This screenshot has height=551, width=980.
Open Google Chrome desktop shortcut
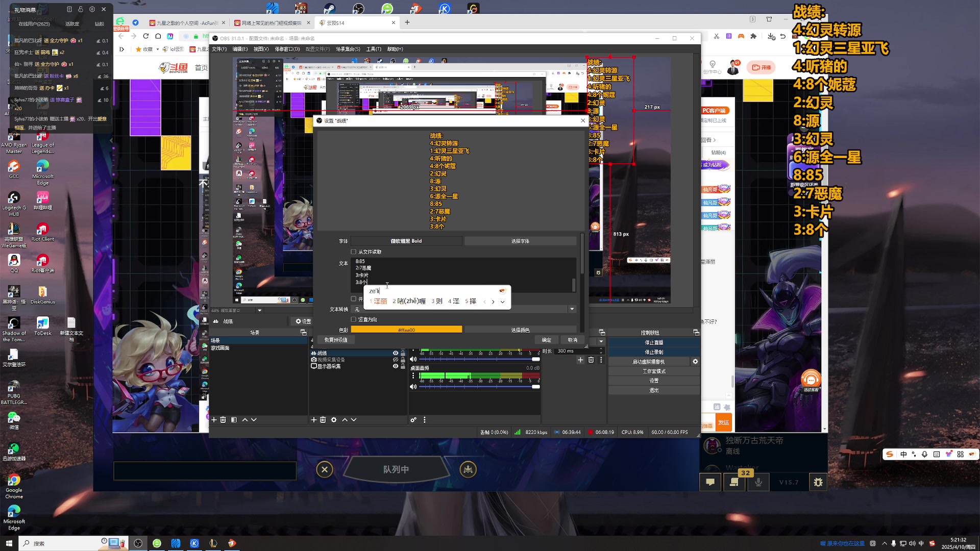pos(14,486)
